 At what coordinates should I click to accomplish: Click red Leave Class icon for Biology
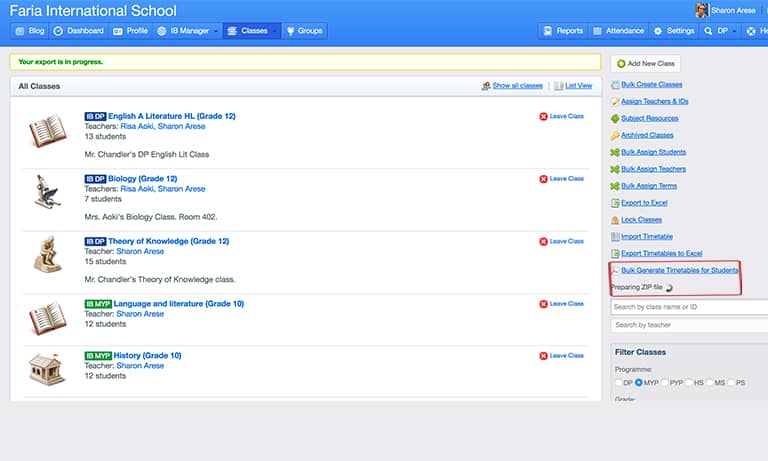tap(543, 179)
